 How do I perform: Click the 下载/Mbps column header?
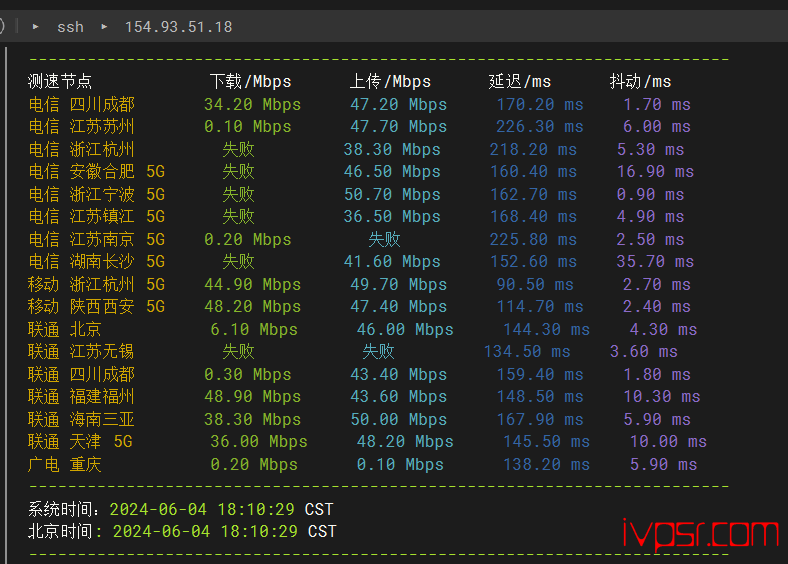250,81
